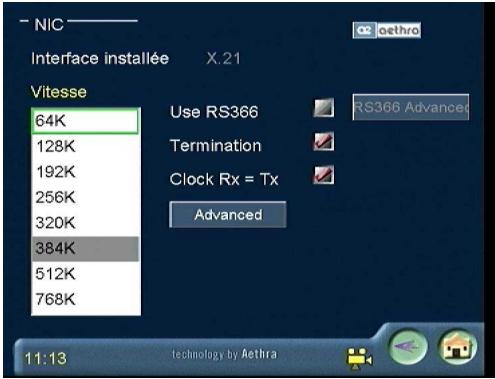The height and width of the screenshot is (379, 495).
Task: Select 320K from Vitesse list
Action: (85, 223)
